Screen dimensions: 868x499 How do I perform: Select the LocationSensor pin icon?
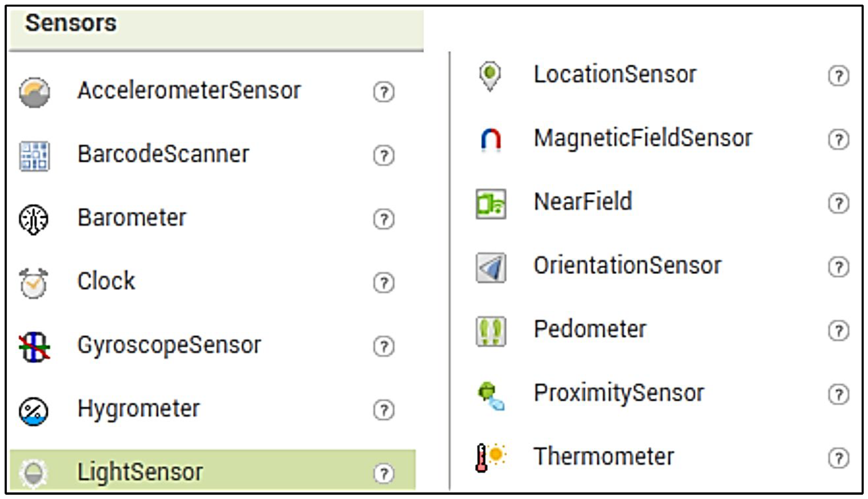click(490, 76)
